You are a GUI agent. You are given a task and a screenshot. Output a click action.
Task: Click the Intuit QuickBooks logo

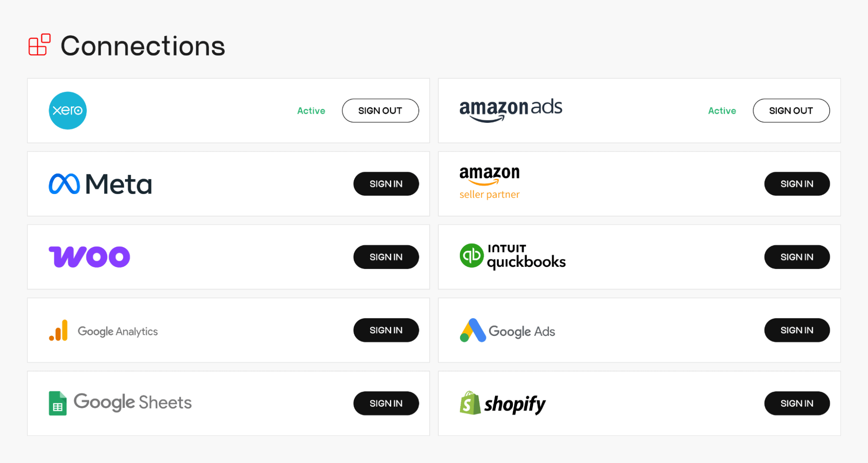point(512,256)
